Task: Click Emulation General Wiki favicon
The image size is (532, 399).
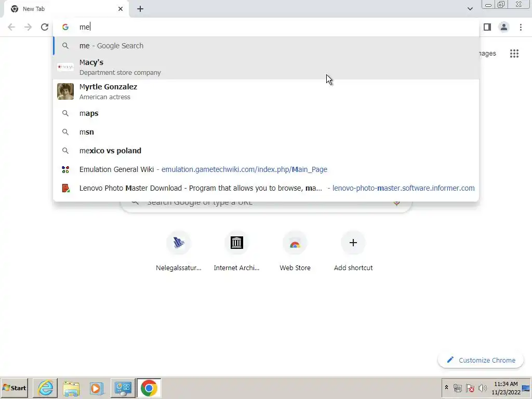Action: tap(65, 169)
